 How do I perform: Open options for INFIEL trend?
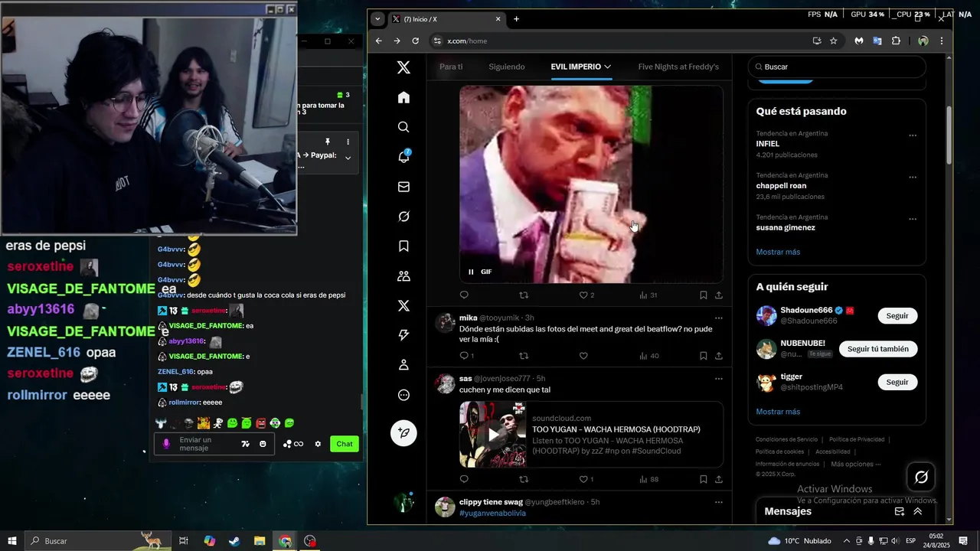(x=913, y=135)
